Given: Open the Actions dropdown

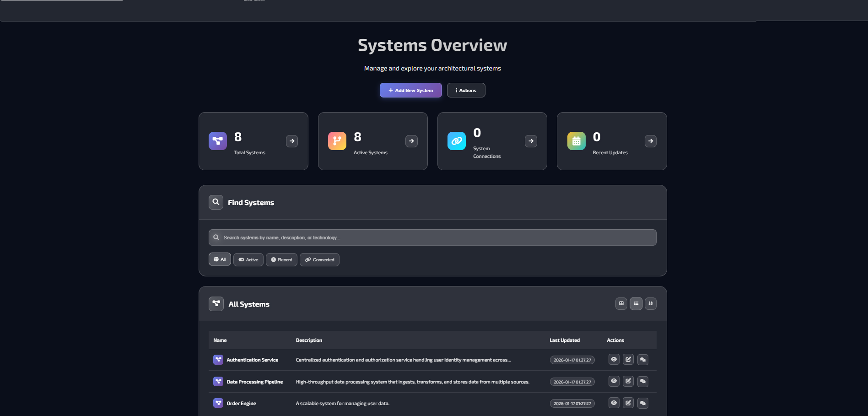Looking at the screenshot, I should [466, 90].
